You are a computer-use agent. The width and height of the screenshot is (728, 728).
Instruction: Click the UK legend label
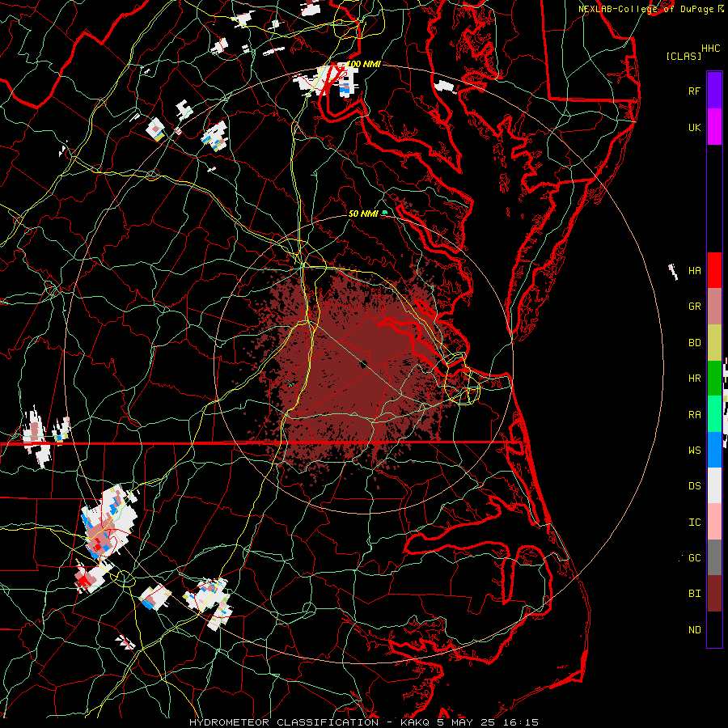[694, 127]
